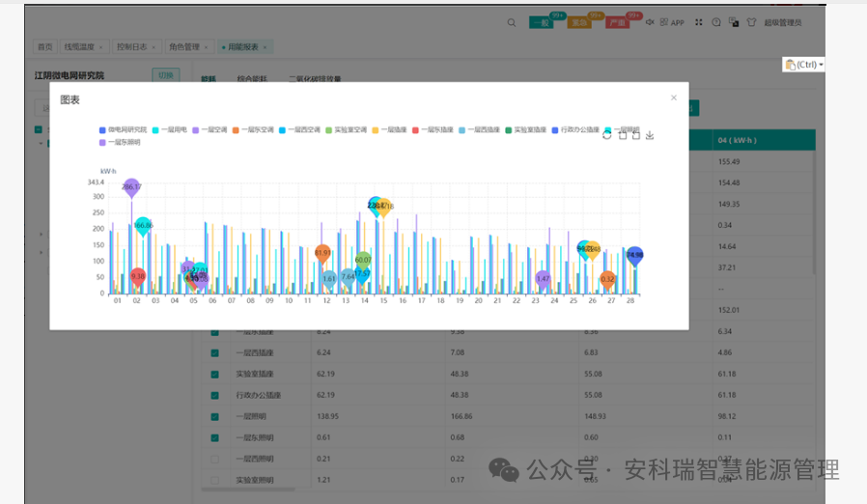Open the APP QR code icon

[664, 22]
